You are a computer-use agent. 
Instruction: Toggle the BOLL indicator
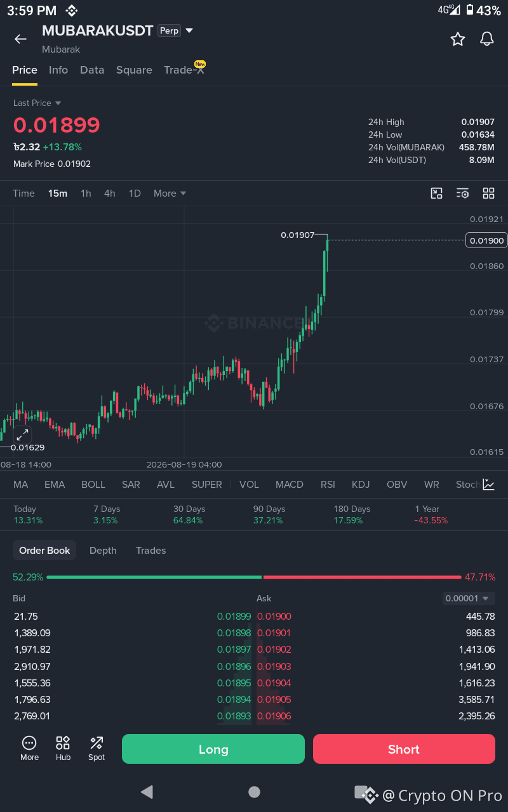(x=93, y=485)
